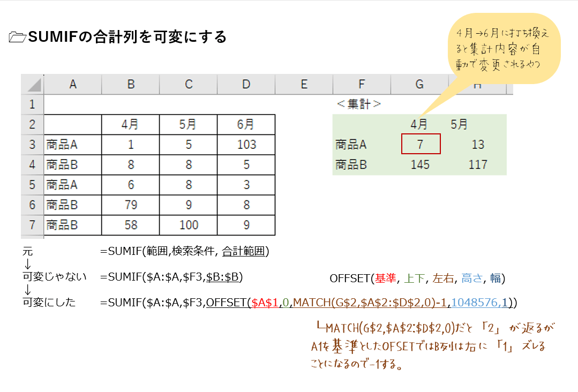Viewport: 578px width, 392px height.
Task: Click the select-all corner triangle of the sheet
Action: (33, 85)
